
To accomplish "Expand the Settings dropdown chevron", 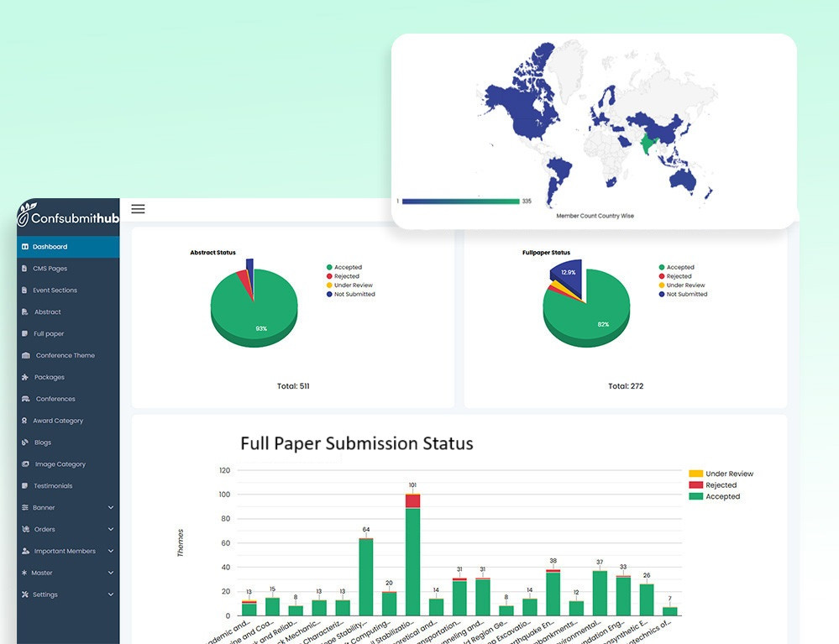I will point(111,594).
